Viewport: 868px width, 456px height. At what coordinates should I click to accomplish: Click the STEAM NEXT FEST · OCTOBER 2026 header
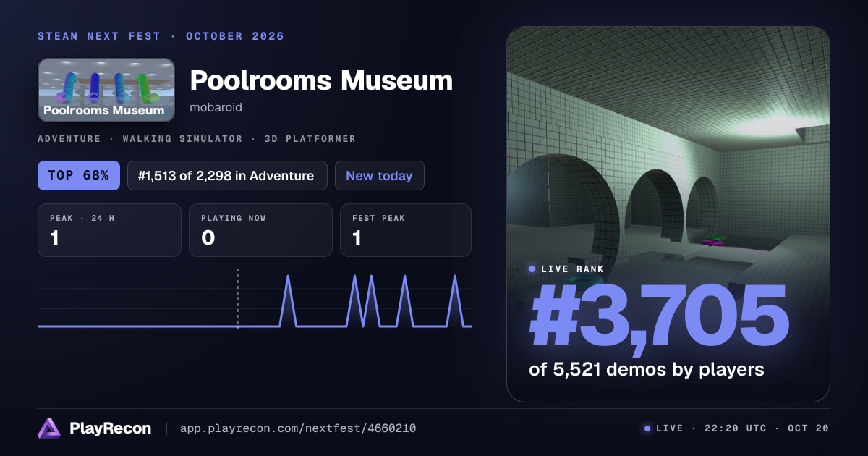(x=161, y=36)
